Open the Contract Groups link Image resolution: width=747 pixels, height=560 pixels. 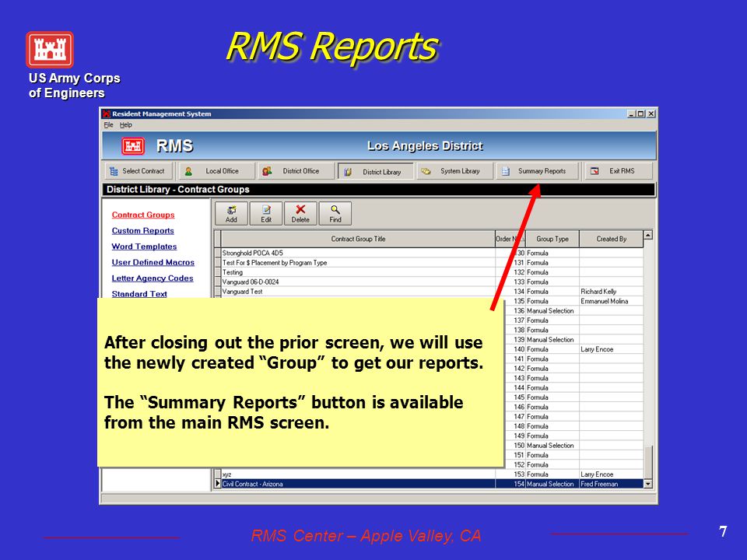point(143,215)
